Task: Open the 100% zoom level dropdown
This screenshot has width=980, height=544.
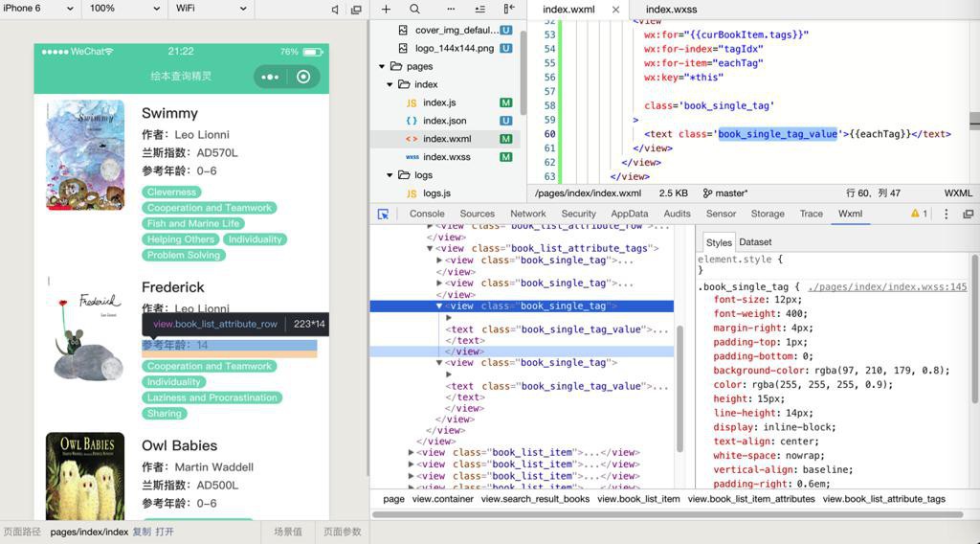Action: click(x=124, y=9)
